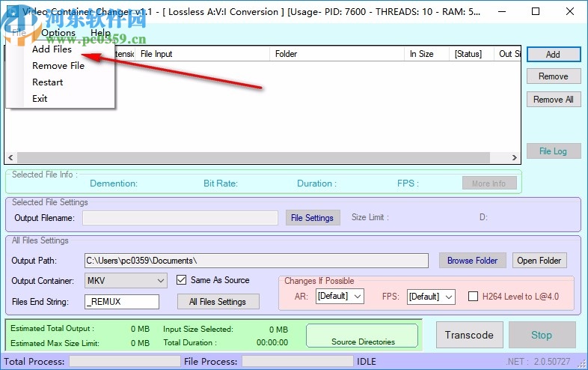This screenshot has width=588, height=370.
Task: Click Exit in the File menu
Action: tap(40, 99)
